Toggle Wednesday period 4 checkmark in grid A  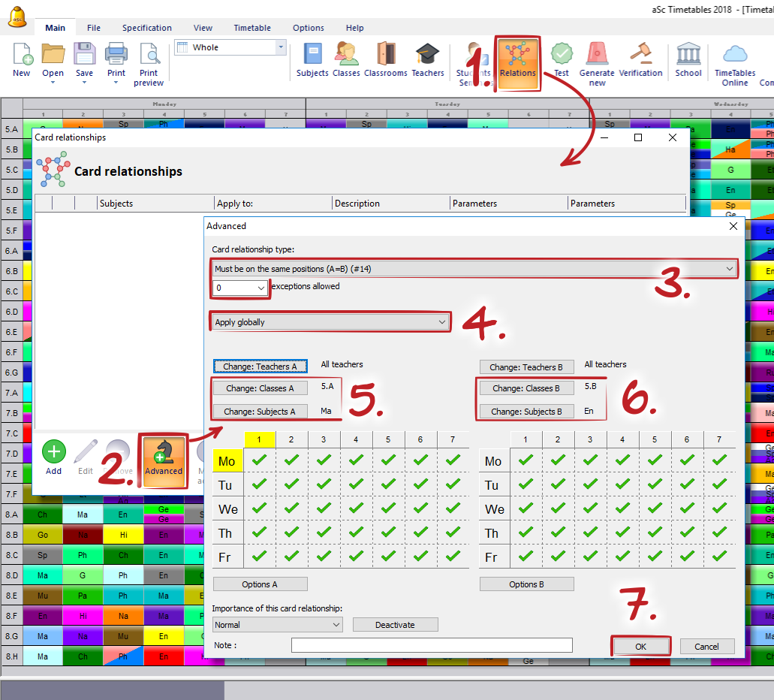coord(356,508)
